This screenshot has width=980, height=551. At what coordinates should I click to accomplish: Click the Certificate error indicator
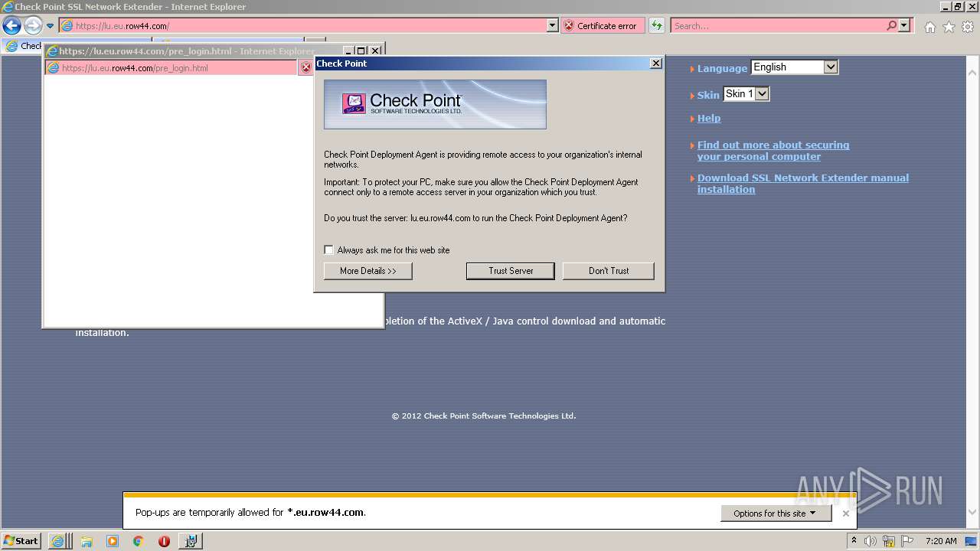pos(603,26)
